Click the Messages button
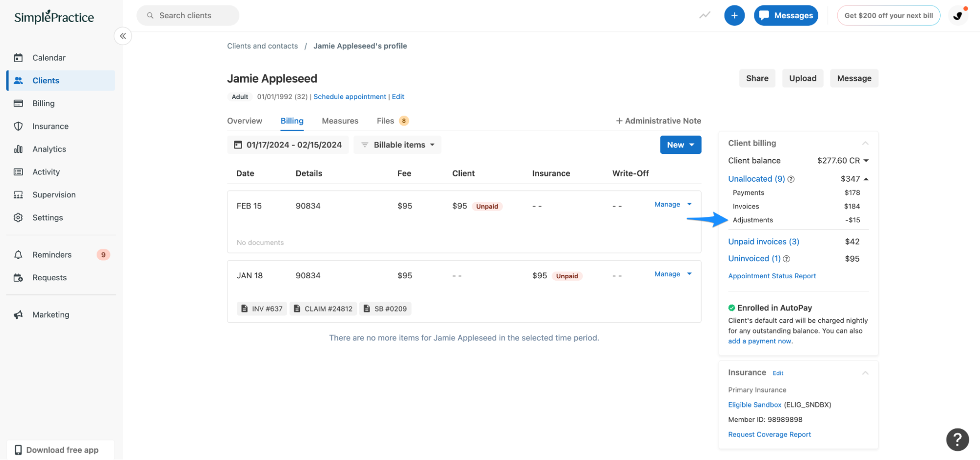 [x=786, y=15]
